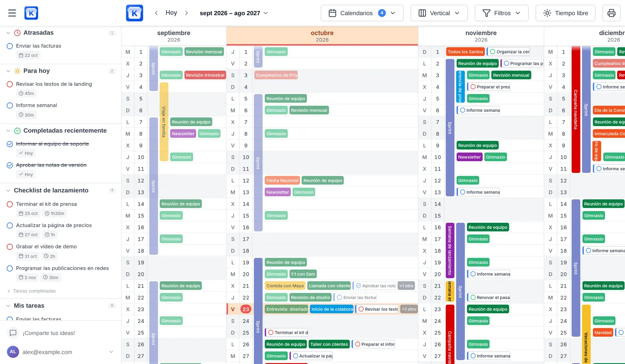Click the columns icon in Vertical button
This screenshot has height=364, width=625.
pos(422,13)
